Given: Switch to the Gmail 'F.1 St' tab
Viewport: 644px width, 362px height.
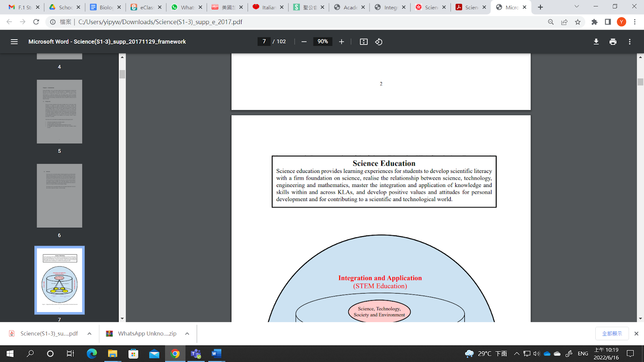Looking at the screenshot, I should pos(24,7).
